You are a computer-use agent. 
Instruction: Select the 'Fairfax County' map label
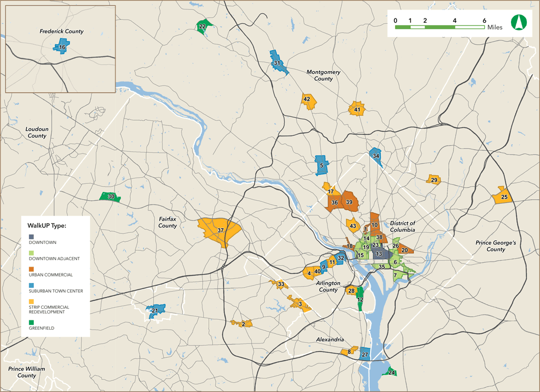(167, 222)
